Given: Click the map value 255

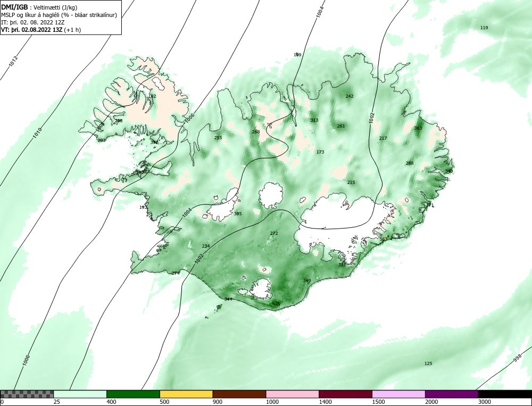Looking at the screenshot, I should (218, 138).
